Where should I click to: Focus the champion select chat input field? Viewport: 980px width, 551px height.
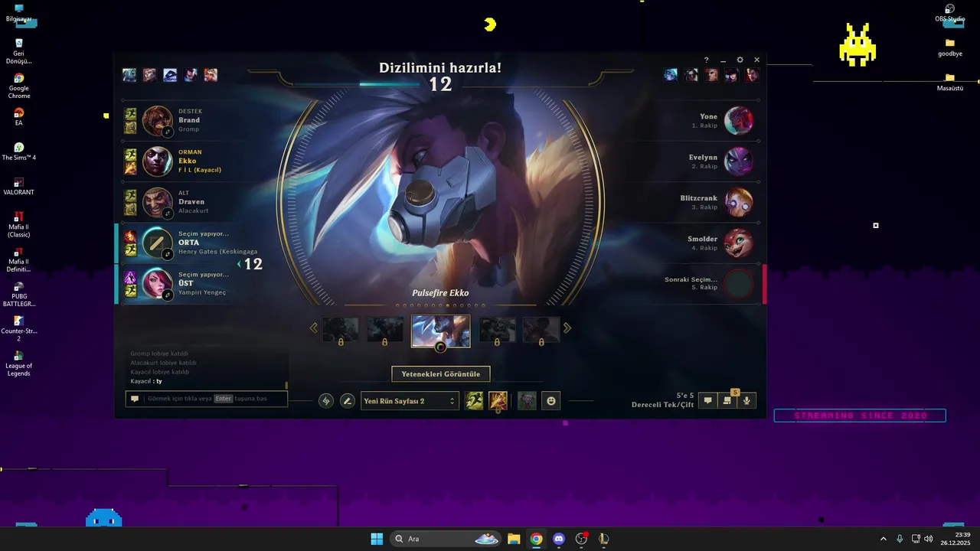coord(207,399)
